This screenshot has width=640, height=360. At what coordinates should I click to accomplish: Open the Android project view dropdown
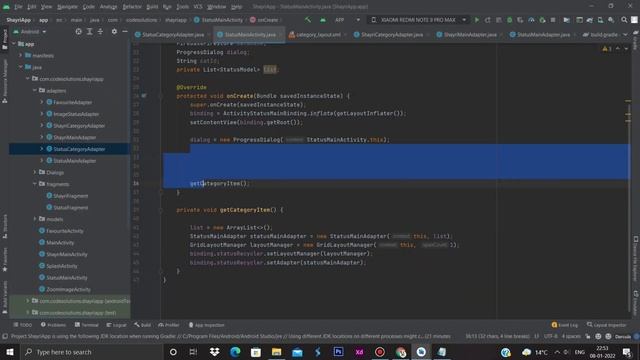(x=30, y=31)
